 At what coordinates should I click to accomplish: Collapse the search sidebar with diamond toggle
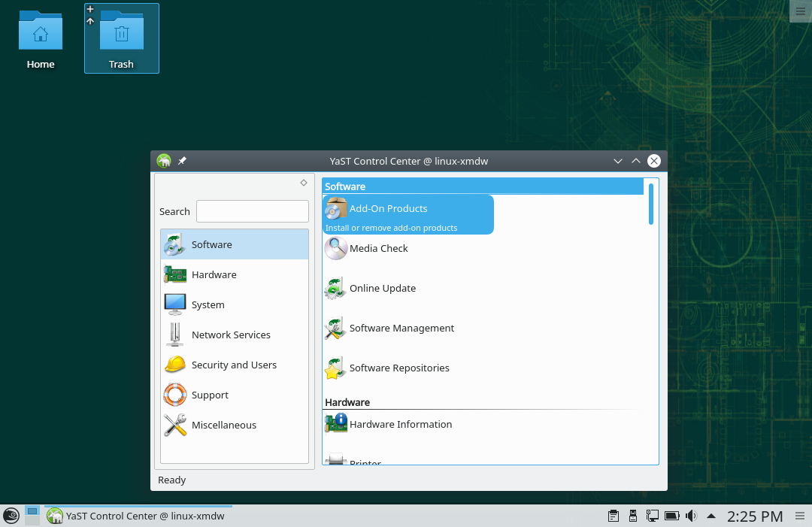point(303,182)
